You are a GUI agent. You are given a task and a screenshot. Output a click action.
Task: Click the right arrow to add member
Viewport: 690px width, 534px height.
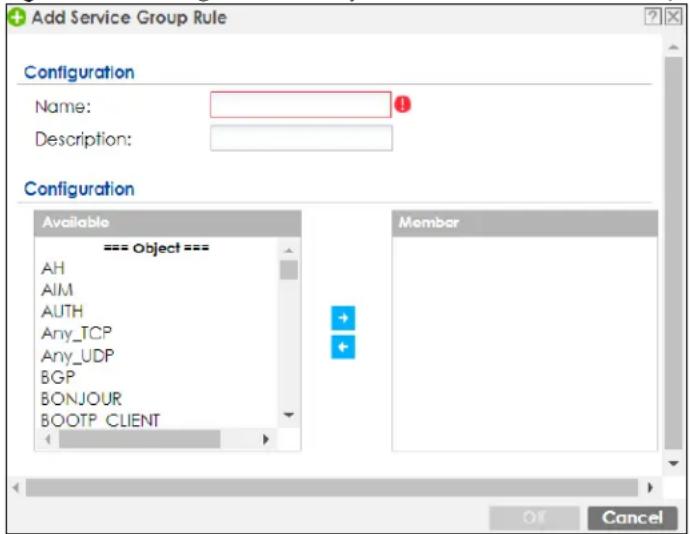[x=343, y=318]
